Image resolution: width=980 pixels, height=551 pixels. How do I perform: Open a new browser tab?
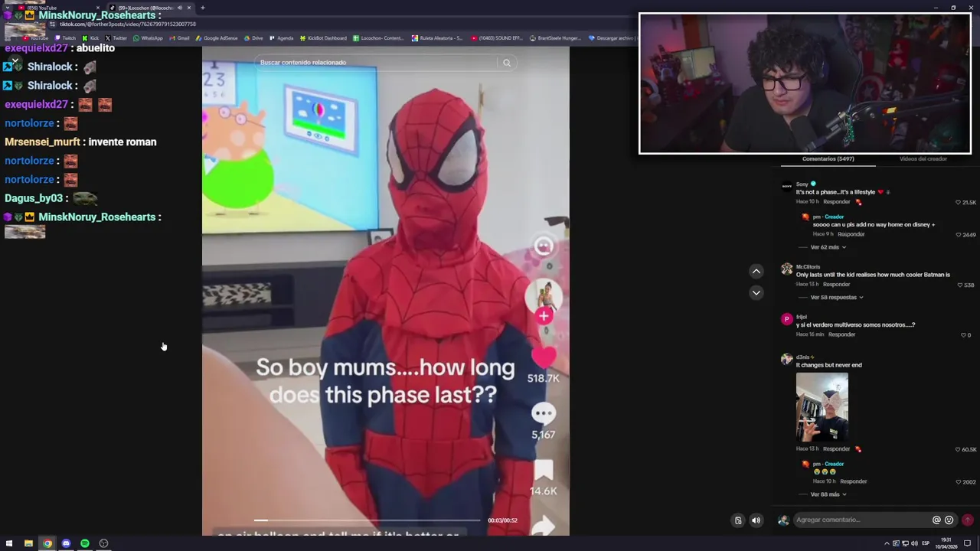[202, 8]
